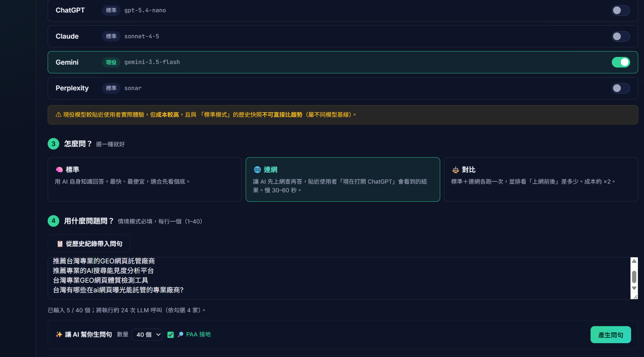This screenshot has width=644, height=357.
Task: Click the PAA 接地 label text
Action: tap(198, 334)
